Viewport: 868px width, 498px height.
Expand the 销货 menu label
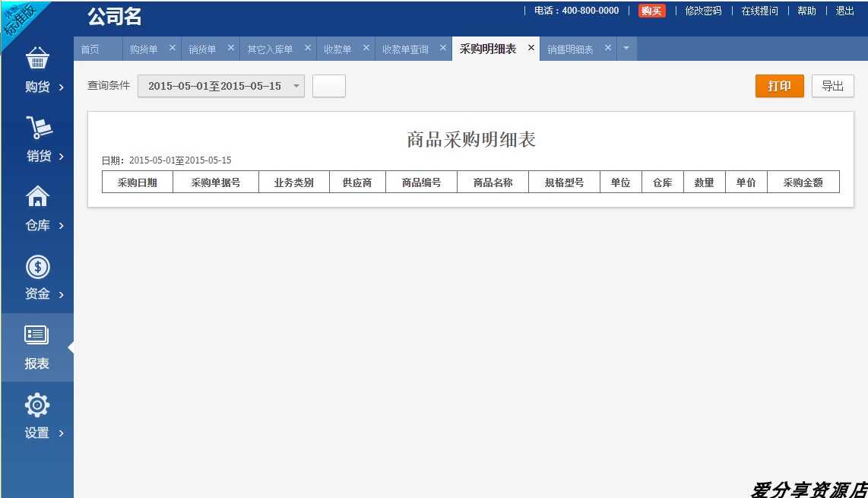pos(39,156)
